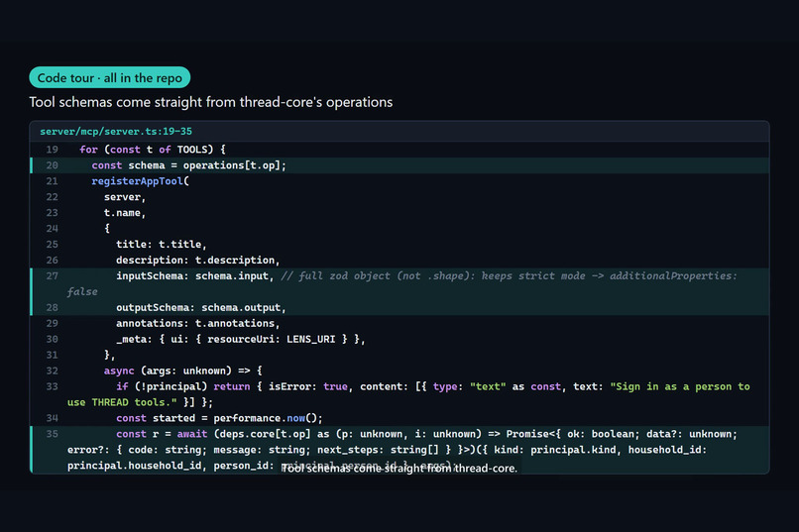This screenshot has width=799, height=532.
Task: Select line number 28
Action: coord(52,307)
